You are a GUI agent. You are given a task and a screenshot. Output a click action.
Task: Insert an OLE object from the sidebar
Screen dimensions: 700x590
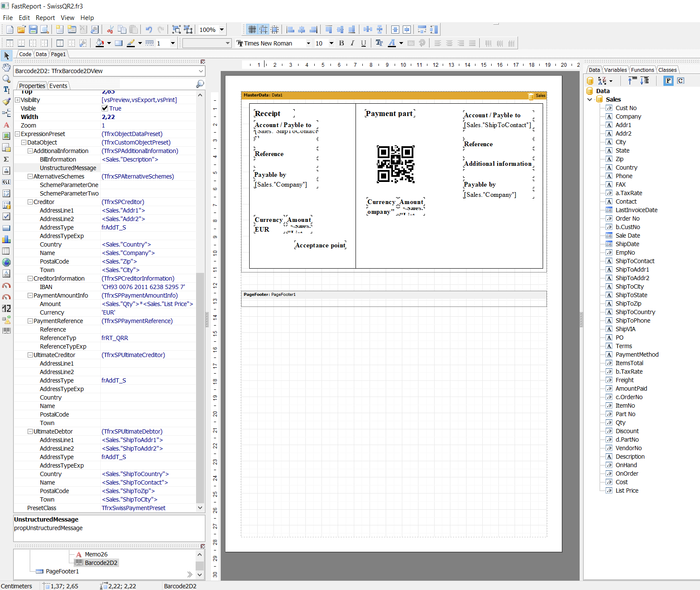(x=6, y=182)
